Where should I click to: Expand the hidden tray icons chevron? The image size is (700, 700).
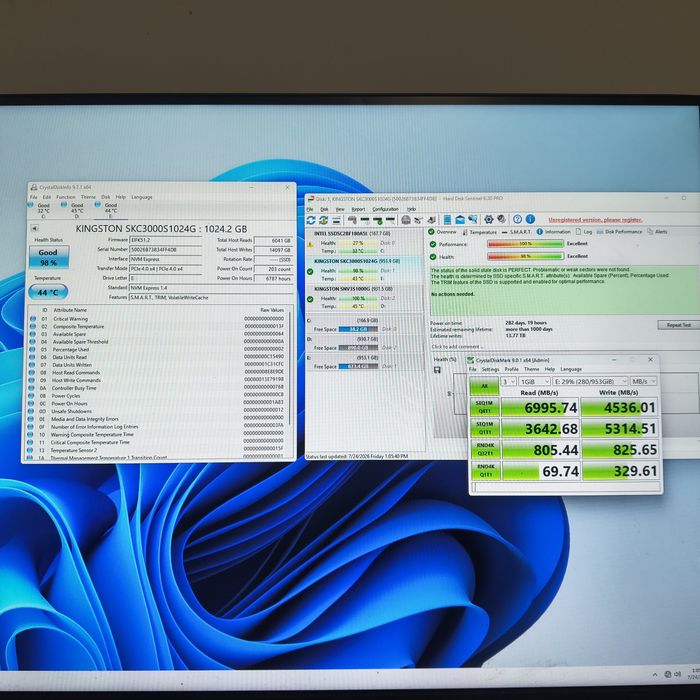pos(655,675)
